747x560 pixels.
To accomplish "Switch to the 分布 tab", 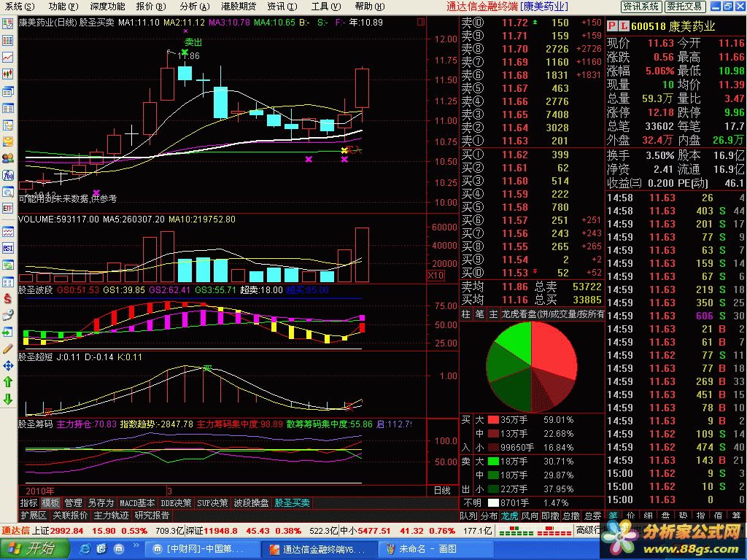I will coord(489,516).
